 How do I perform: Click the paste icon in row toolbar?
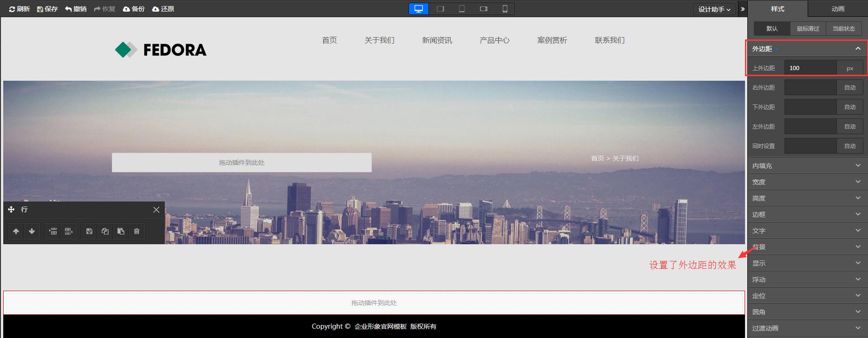point(121,231)
